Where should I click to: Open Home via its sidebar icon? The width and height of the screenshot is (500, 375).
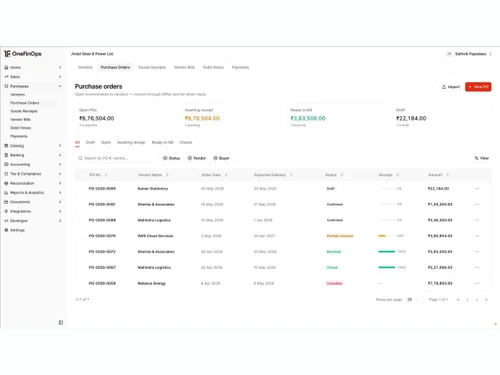[6, 67]
